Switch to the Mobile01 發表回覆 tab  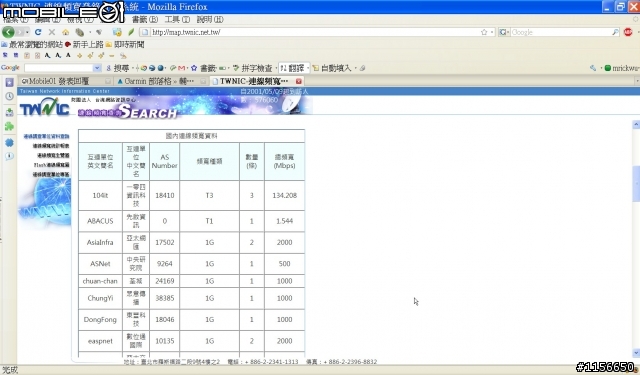tap(65, 81)
